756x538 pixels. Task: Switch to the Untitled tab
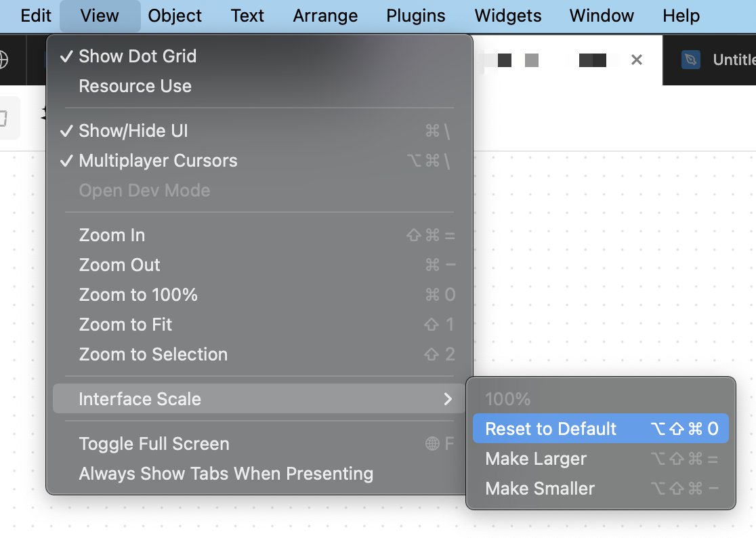[732, 60]
